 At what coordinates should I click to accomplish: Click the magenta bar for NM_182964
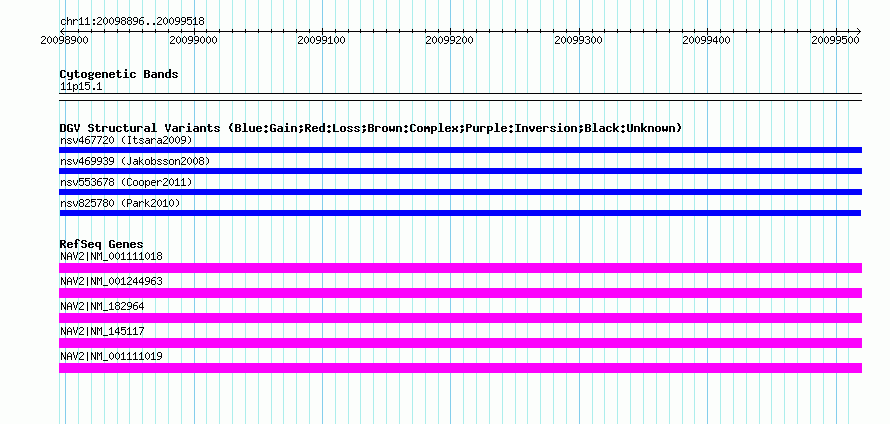click(460, 318)
